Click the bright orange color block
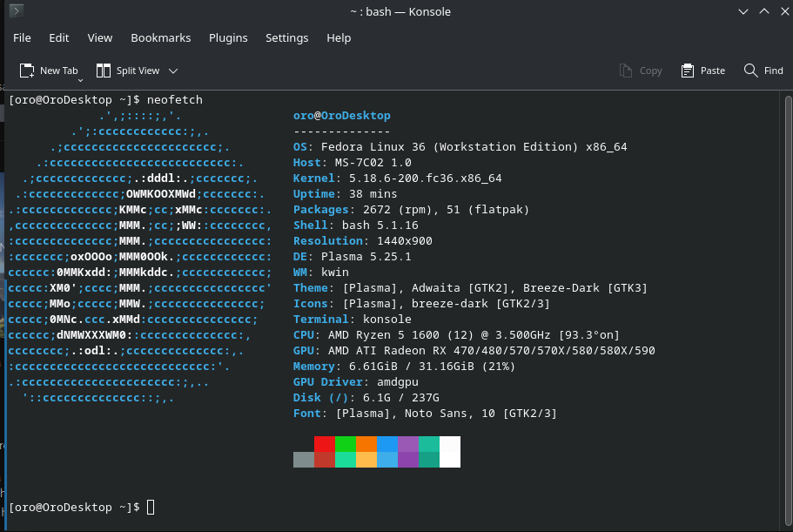The image size is (793, 532). coord(366,444)
